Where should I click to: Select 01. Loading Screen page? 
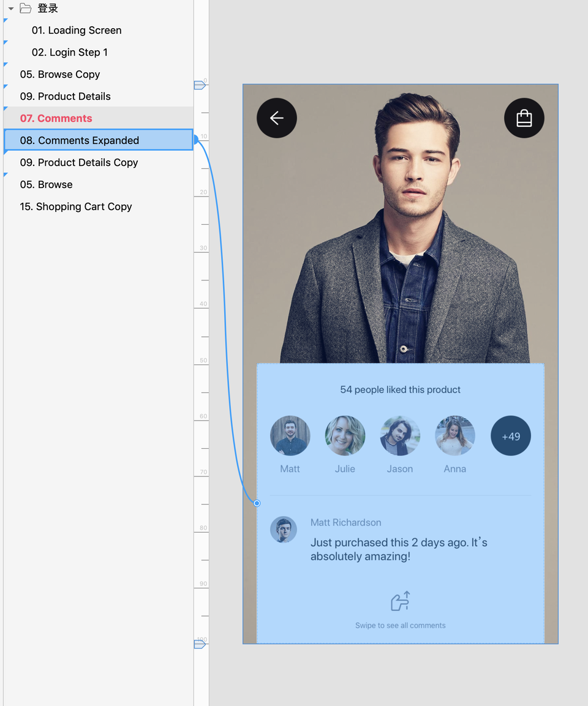pos(77,31)
